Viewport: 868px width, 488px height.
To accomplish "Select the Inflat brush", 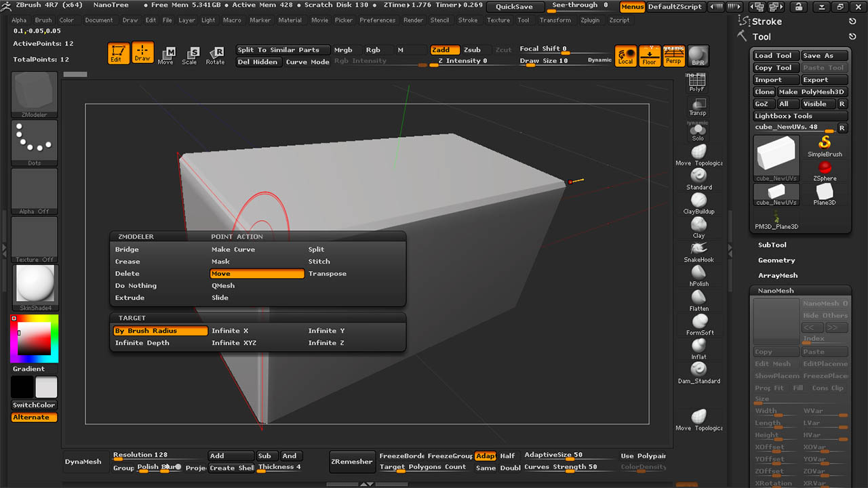I will [698, 349].
